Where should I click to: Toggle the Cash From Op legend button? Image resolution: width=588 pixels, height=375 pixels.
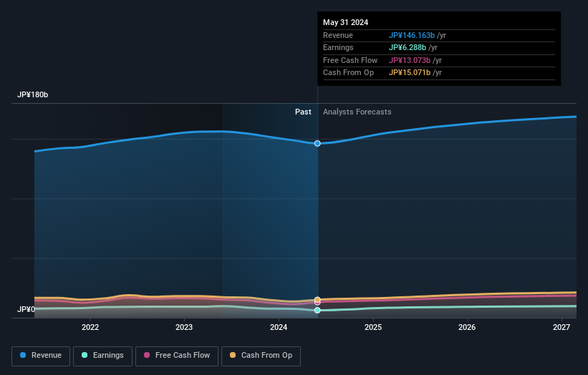[261, 356]
